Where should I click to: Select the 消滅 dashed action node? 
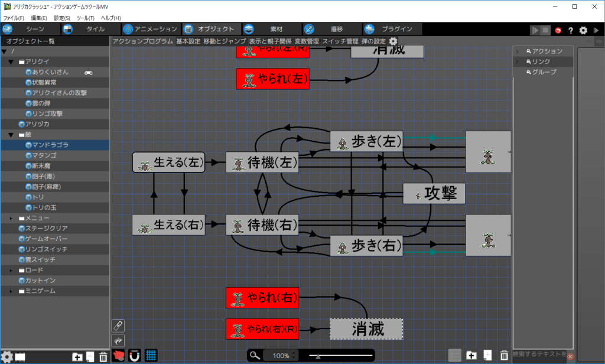tap(366, 329)
